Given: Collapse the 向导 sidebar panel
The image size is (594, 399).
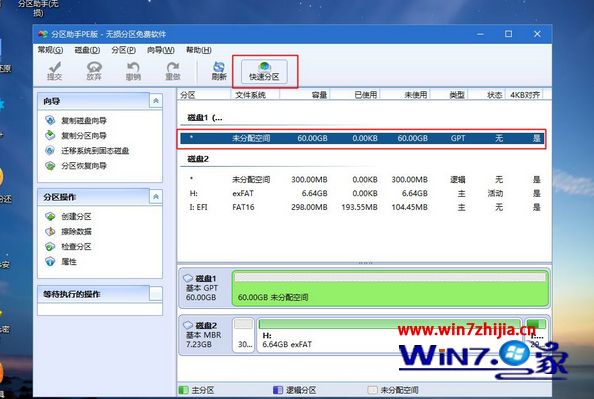Looking at the screenshot, I should pyautogui.click(x=156, y=101).
